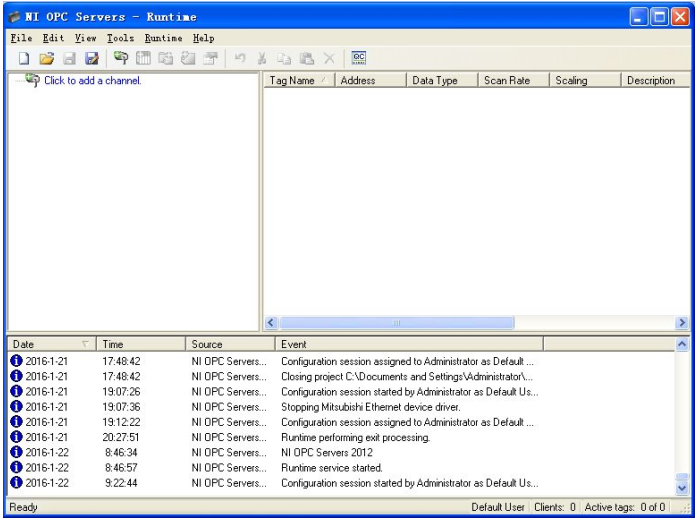The image size is (697, 520).
Task: Click the grayed New Tag toolbar icon
Action: 188,58
